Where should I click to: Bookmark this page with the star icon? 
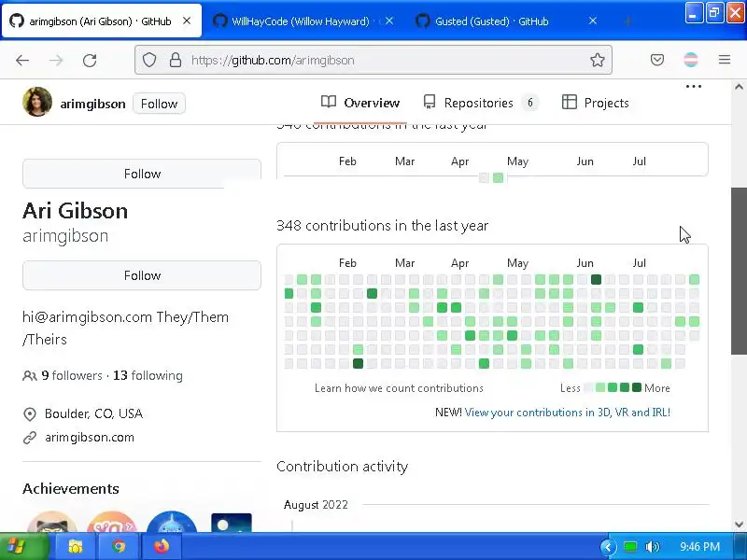tap(597, 60)
